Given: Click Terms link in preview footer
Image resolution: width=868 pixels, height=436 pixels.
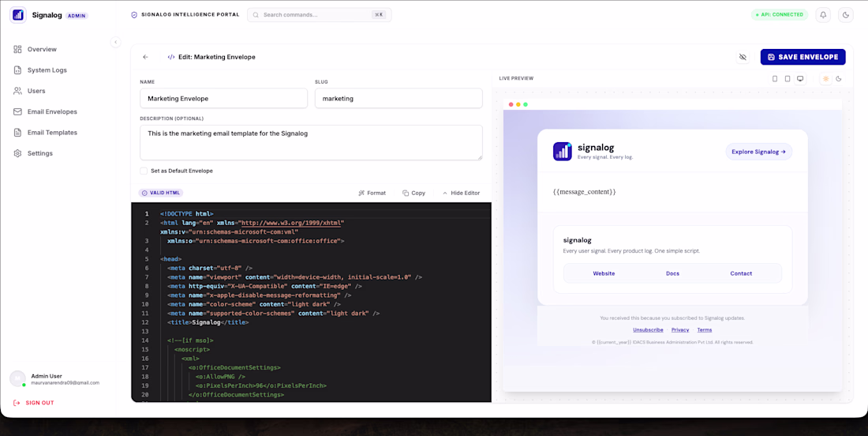Looking at the screenshot, I should [x=704, y=329].
